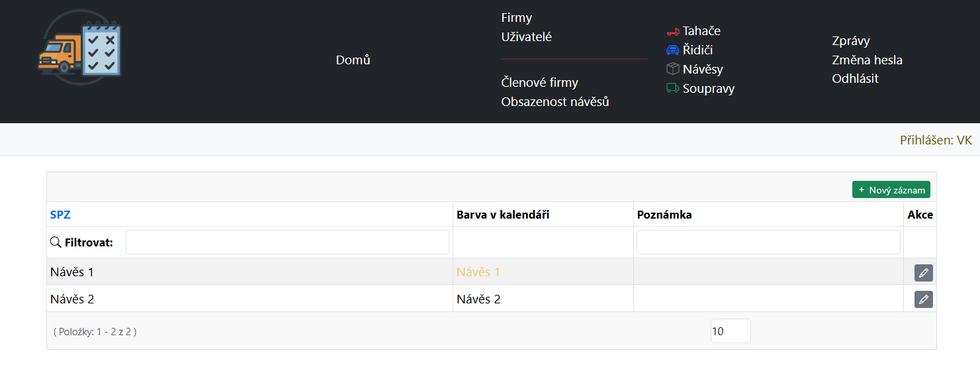
Task: Open the Uživatelé section
Action: 526,37
